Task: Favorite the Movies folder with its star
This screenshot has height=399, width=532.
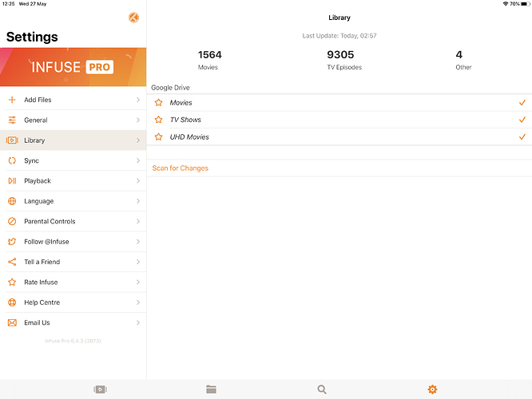Action: [158, 102]
